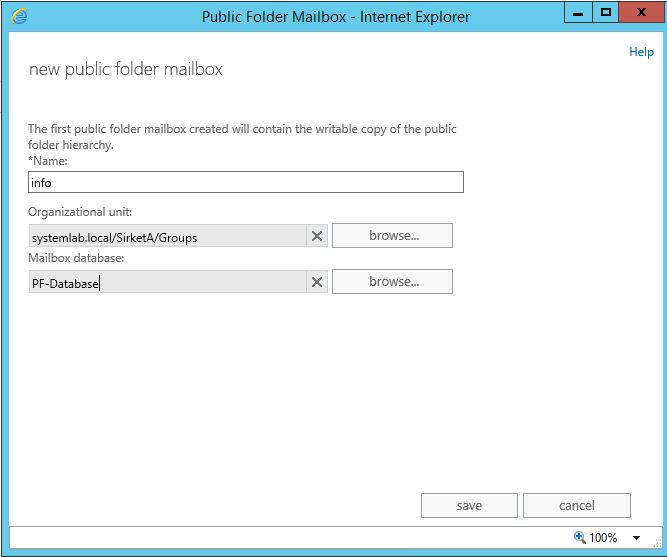
Task: Maximize the Public Folder Mailbox window
Action: click(606, 13)
